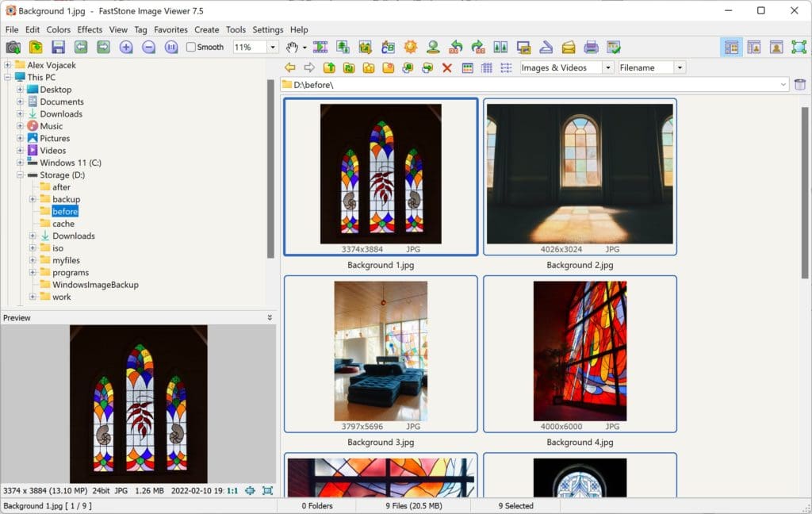Go to the previous image (green left arrow)
Image resolution: width=812 pixels, height=514 pixels.
pos(81,47)
